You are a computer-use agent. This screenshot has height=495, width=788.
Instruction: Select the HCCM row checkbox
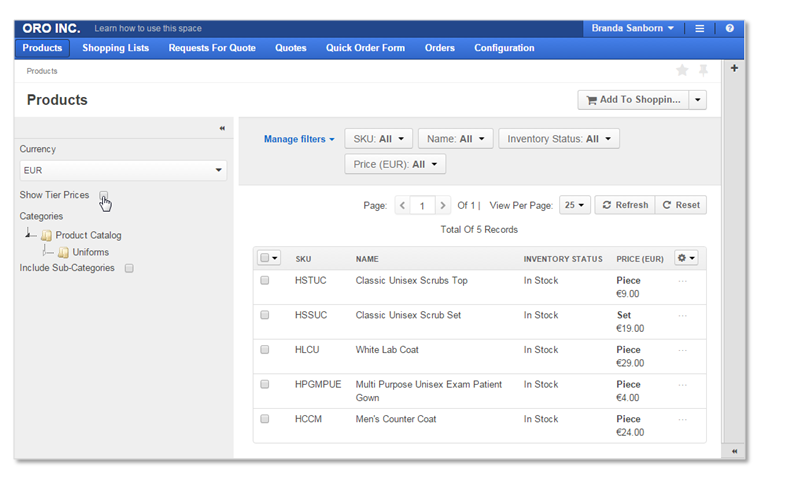(264, 419)
